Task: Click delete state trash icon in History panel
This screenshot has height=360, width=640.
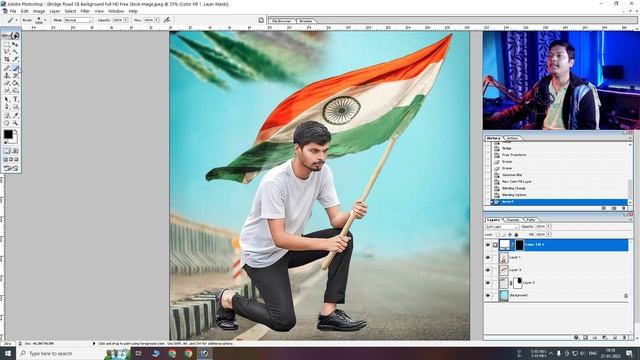Action: coord(624,209)
